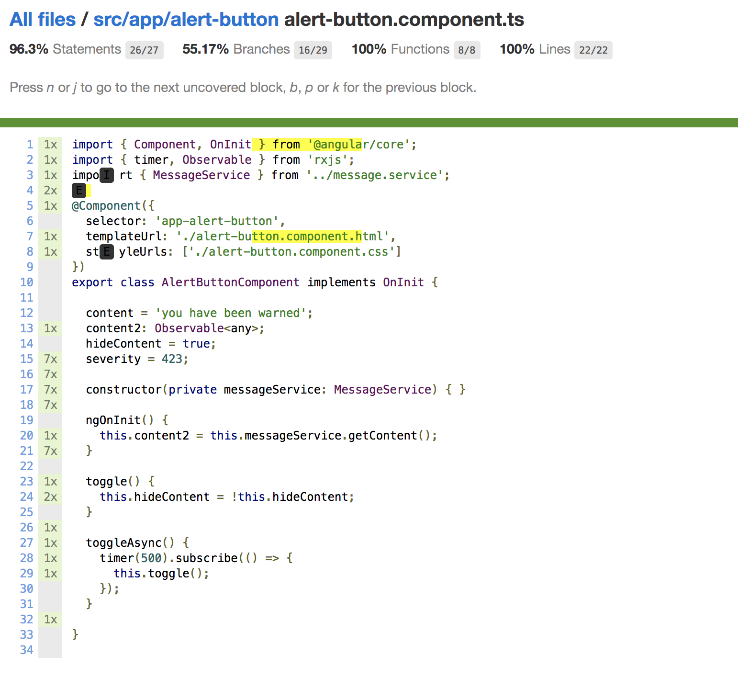This screenshot has width=738, height=700.
Task: Click the green coverage status bar
Action: click(x=369, y=123)
